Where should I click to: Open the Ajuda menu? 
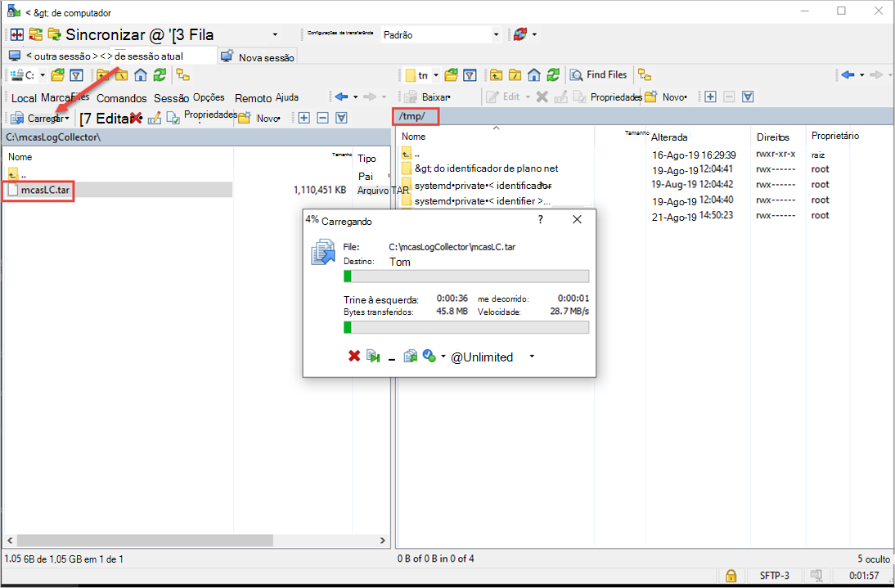(286, 97)
